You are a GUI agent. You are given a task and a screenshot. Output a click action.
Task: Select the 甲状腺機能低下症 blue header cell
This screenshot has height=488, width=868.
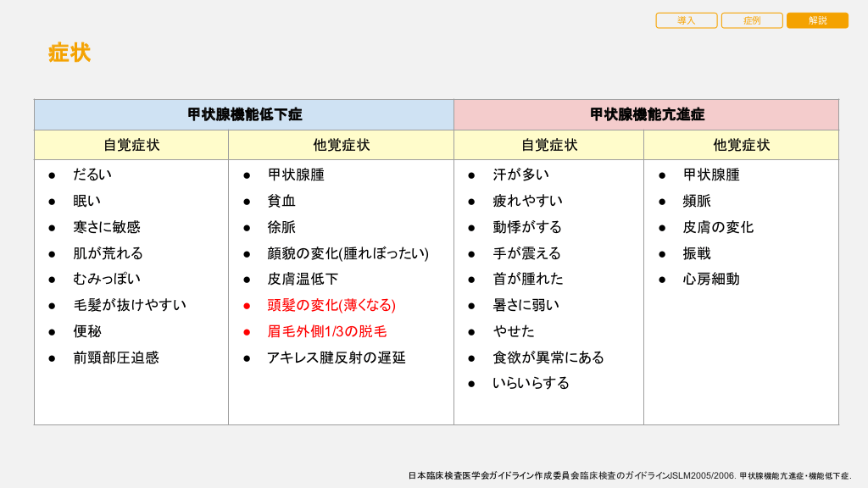[x=244, y=114]
